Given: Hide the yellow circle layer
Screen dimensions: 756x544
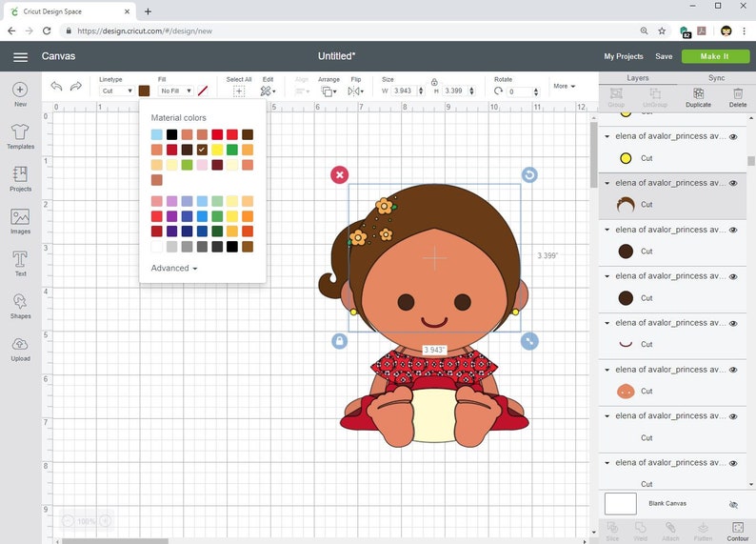Looking at the screenshot, I should (x=733, y=136).
